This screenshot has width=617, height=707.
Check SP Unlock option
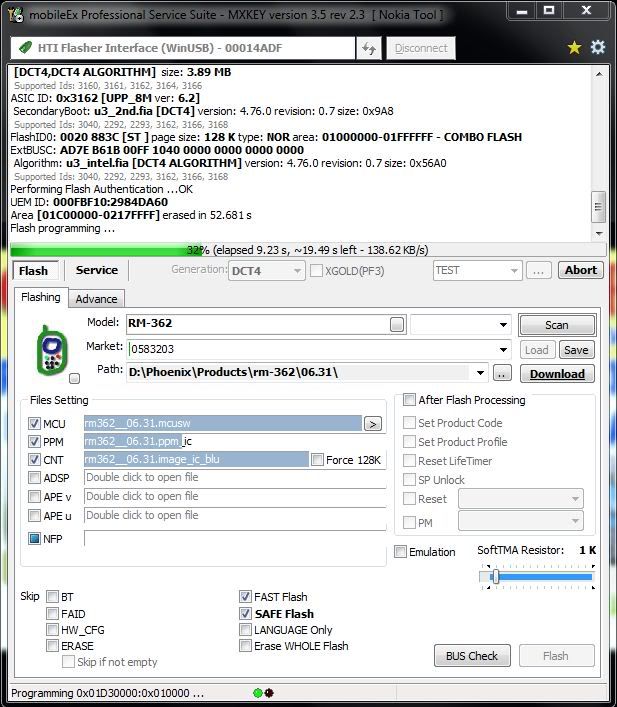pyautogui.click(x=410, y=479)
